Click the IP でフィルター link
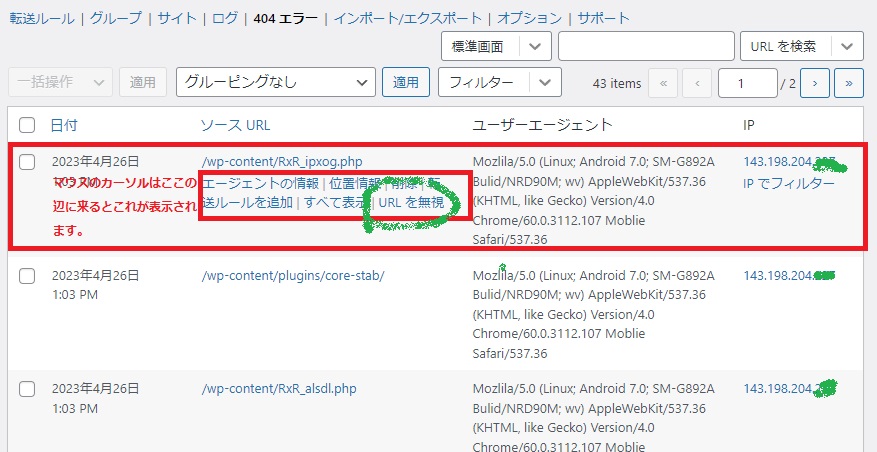The image size is (877, 452). point(788,183)
